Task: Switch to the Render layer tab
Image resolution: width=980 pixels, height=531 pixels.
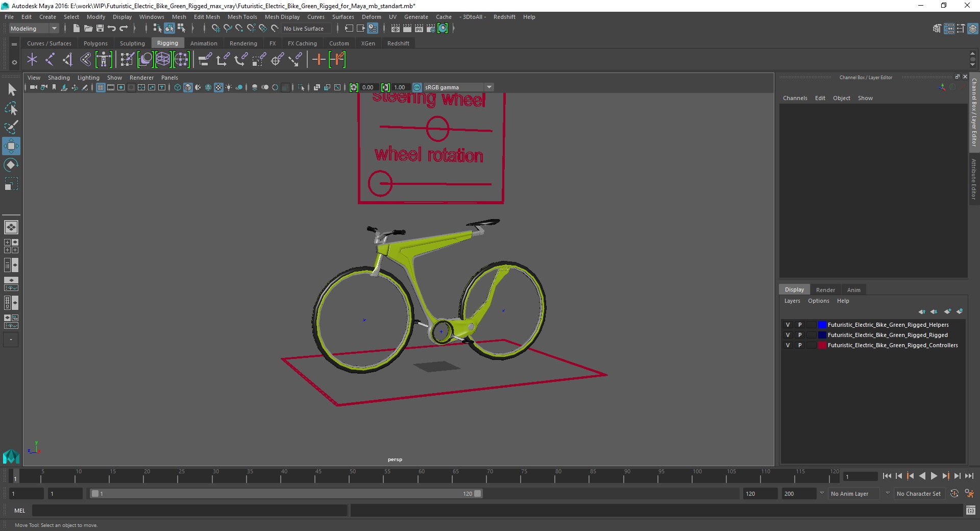Action: [825, 289]
